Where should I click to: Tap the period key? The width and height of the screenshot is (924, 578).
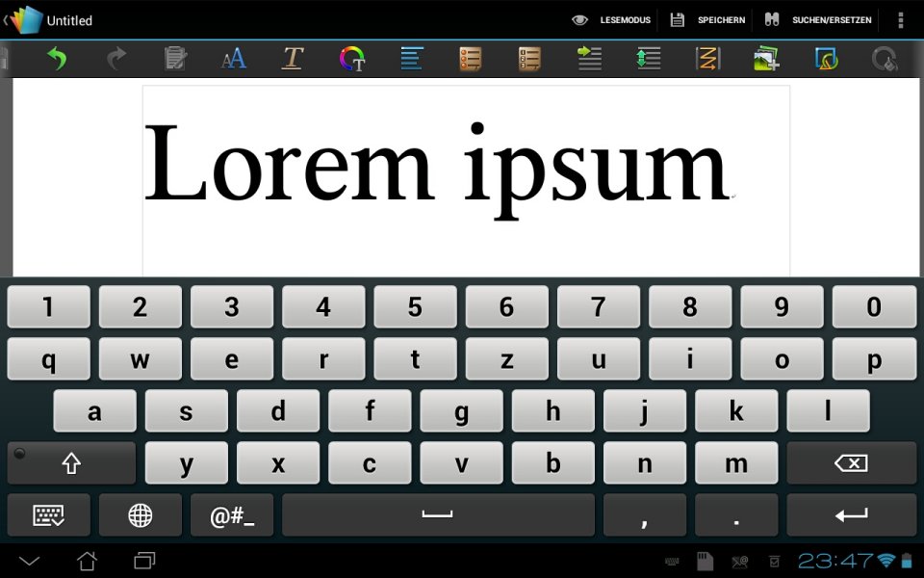point(736,514)
